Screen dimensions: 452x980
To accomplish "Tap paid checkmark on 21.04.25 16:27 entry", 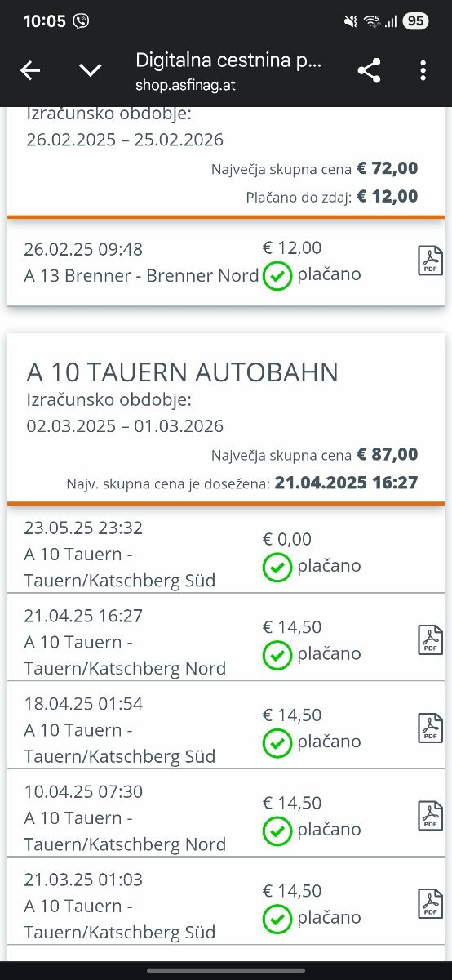I will pos(277,655).
